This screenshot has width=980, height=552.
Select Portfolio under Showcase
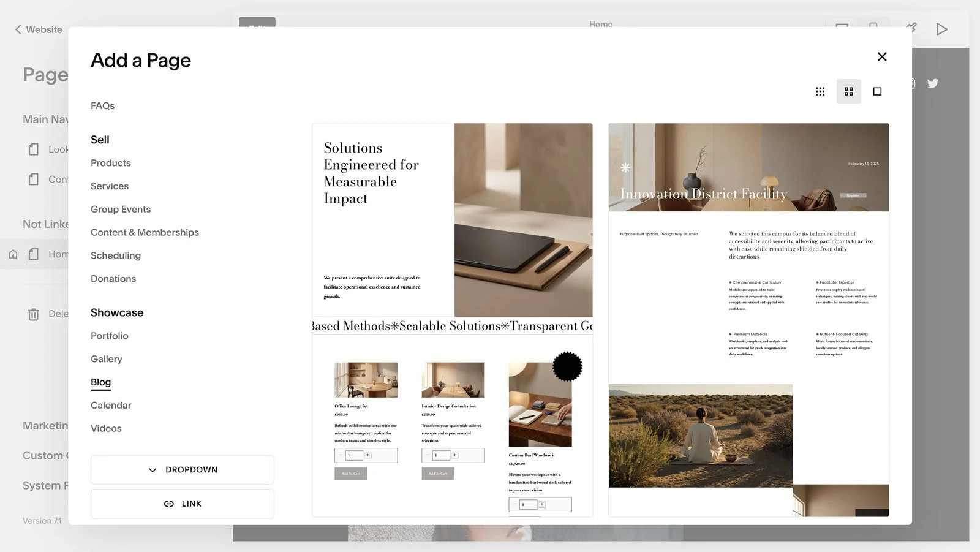coord(110,336)
